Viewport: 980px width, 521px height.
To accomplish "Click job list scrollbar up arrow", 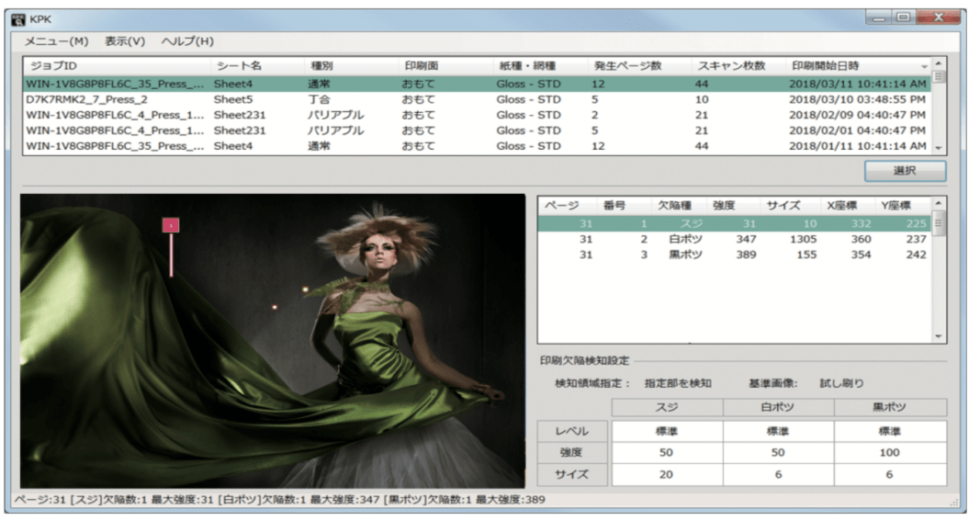I will (938, 63).
